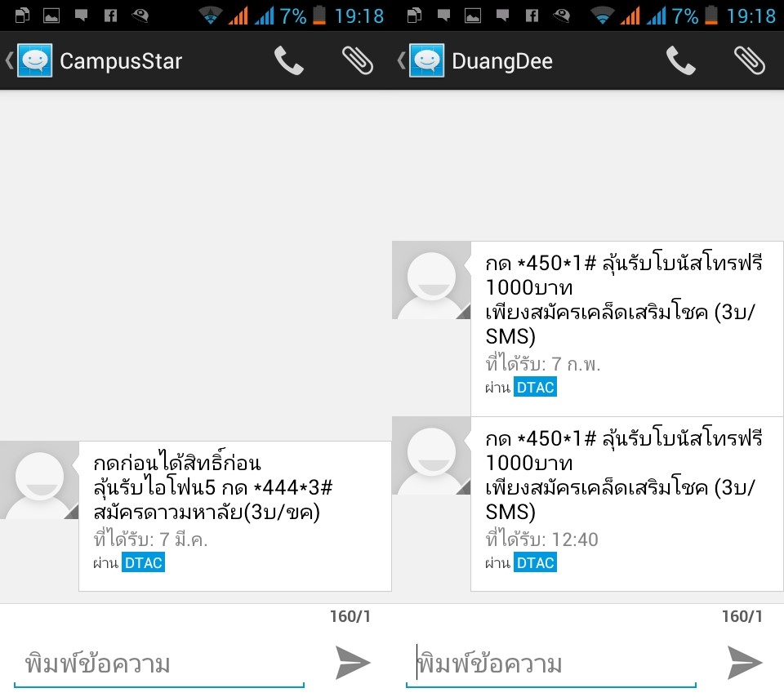Open CampusStar sender avatar

click(39, 480)
